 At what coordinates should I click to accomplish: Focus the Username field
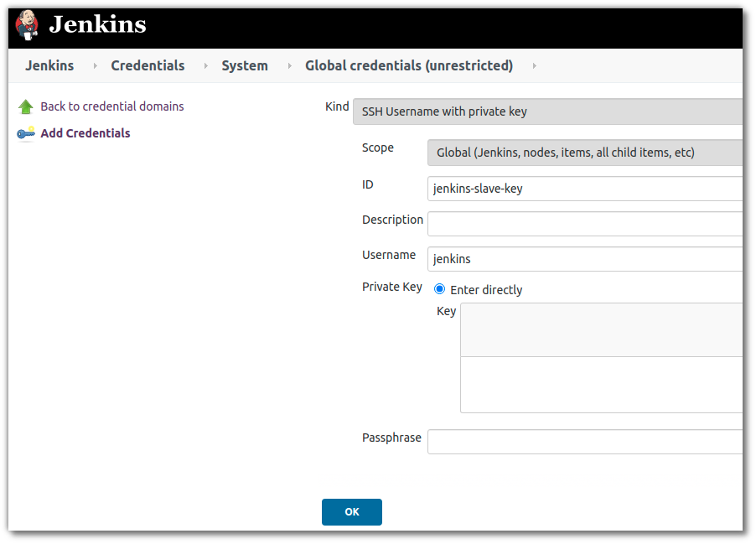tap(584, 259)
